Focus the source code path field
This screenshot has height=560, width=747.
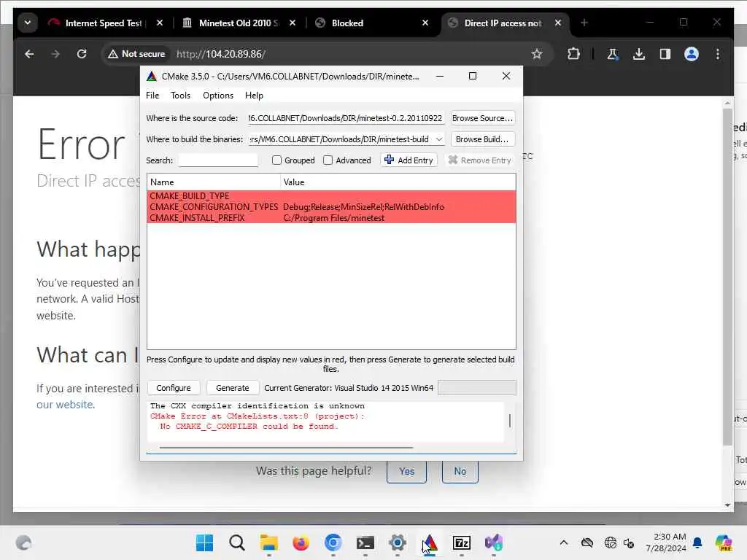tap(345, 118)
